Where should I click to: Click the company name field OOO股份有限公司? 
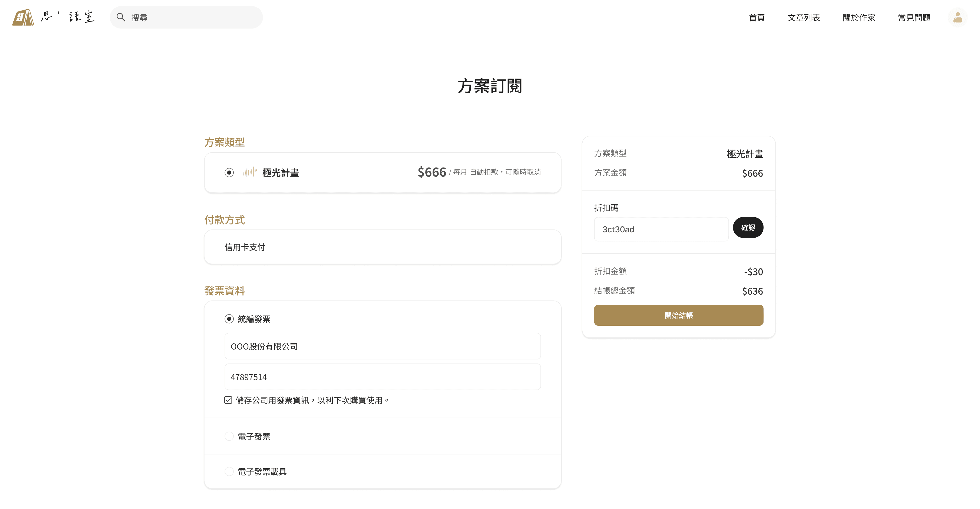tap(382, 346)
